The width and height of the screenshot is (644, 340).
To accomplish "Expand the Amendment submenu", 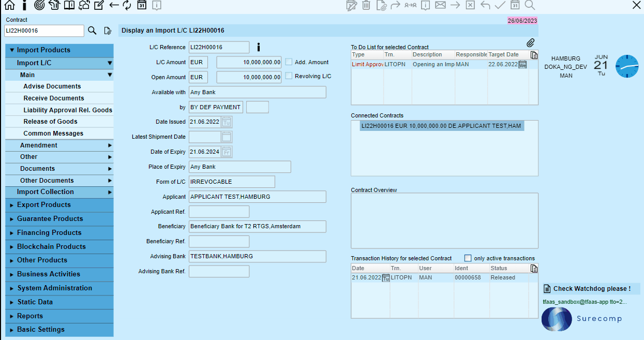I will pyautogui.click(x=59, y=145).
